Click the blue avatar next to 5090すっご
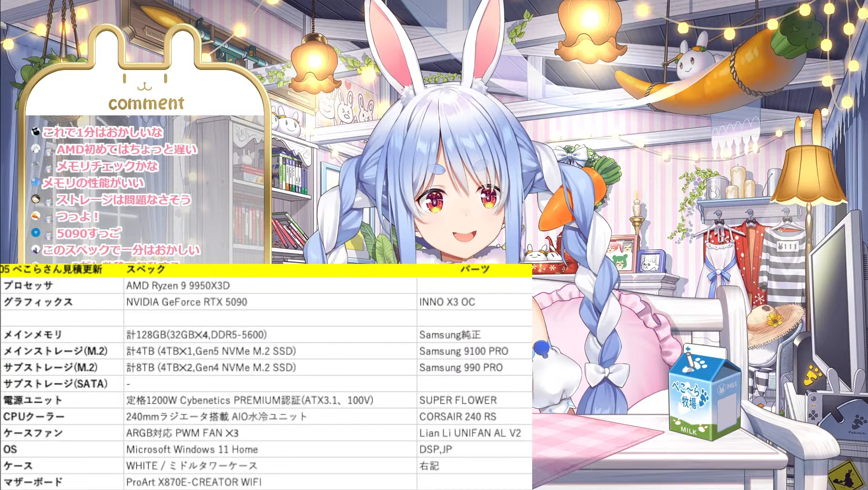 pyautogui.click(x=36, y=233)
